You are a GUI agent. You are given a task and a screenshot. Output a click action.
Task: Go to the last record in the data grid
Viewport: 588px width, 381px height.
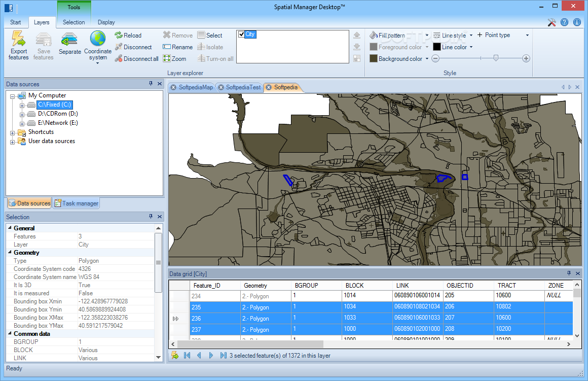pyautogui.click(x=223, y=355)
